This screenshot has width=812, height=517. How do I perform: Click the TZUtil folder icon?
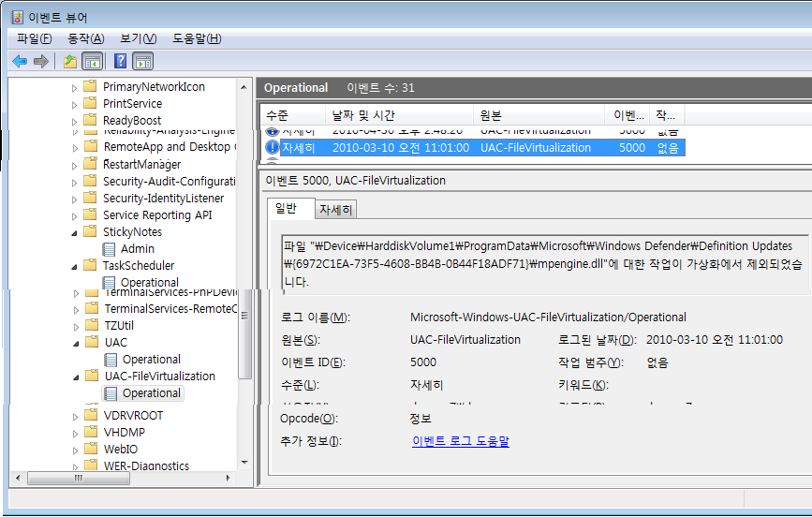[x=92, y=325]
